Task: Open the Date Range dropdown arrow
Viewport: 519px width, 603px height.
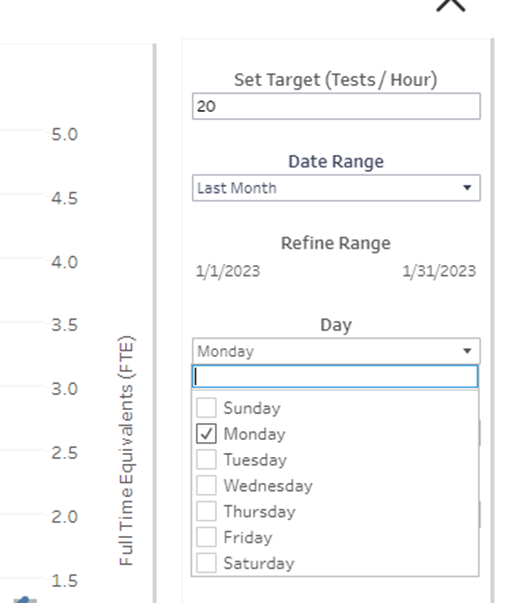Action: click(467, 188)
